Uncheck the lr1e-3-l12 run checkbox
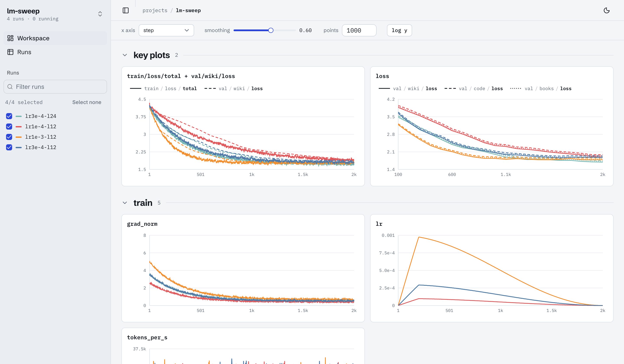The image size is (624, 364). pos(9,137)
